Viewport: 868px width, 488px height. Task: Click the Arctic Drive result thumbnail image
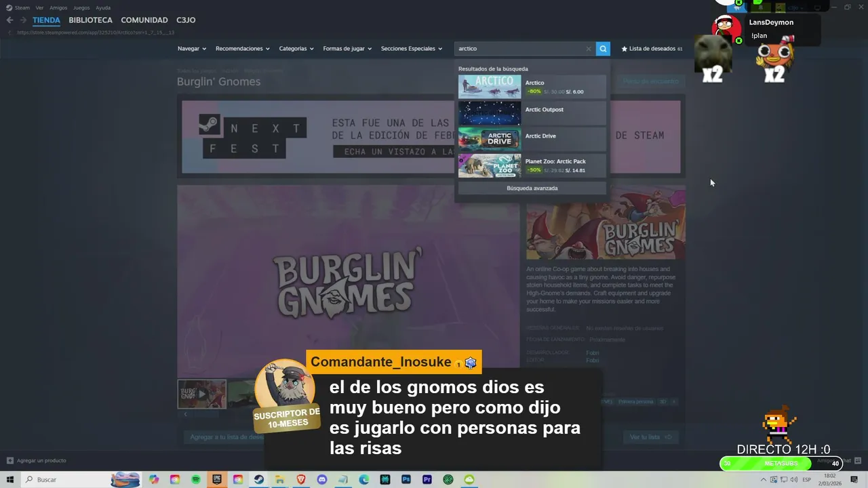pyautogui.click(x=490, y=140)
